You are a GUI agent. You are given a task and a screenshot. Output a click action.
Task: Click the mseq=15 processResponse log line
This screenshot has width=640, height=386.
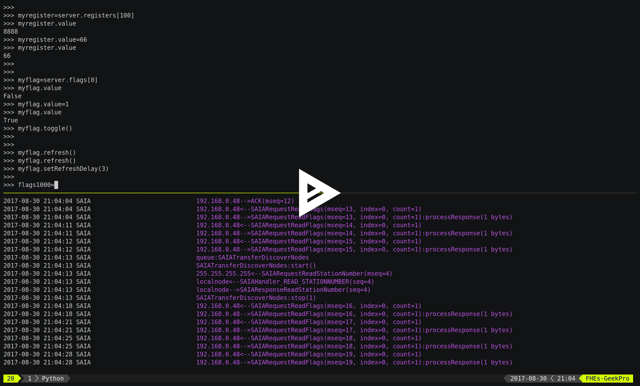tap(354, 249)
